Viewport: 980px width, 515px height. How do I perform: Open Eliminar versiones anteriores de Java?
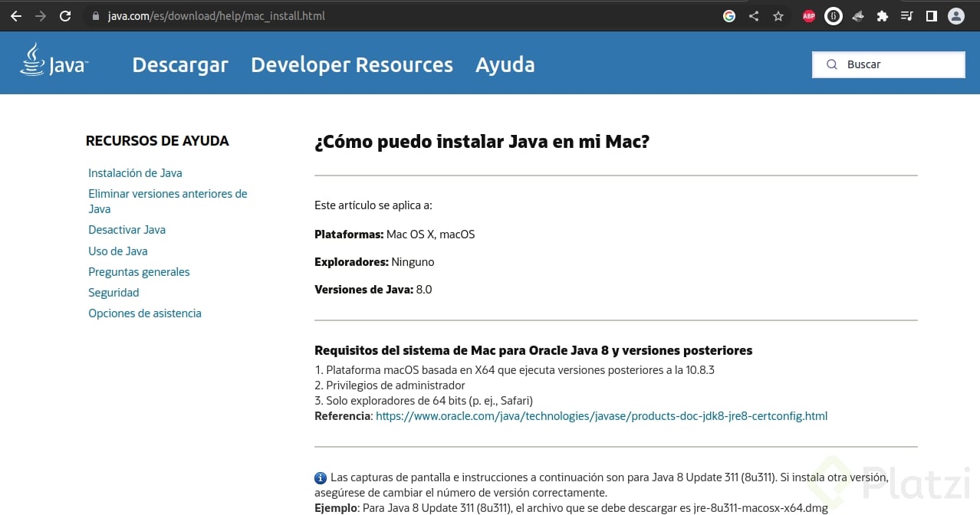click(168, 201)
